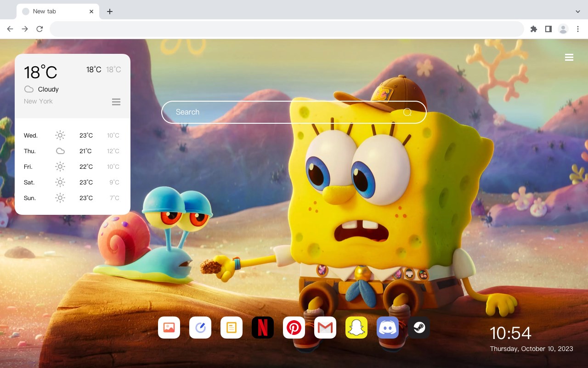Click the magnifier icon in the search bar

[x=407, y=112]
